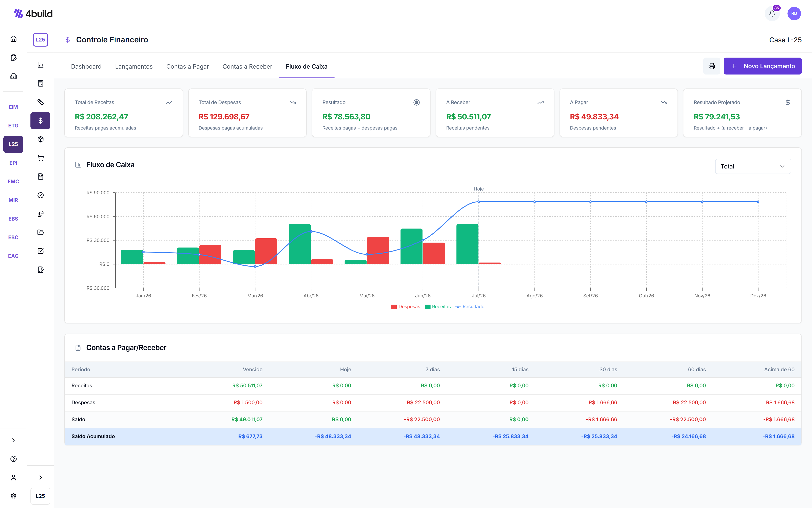Open settings gear icon in sidebar
The width and height of the screenshot is (812, 508).
pos(13,496)
